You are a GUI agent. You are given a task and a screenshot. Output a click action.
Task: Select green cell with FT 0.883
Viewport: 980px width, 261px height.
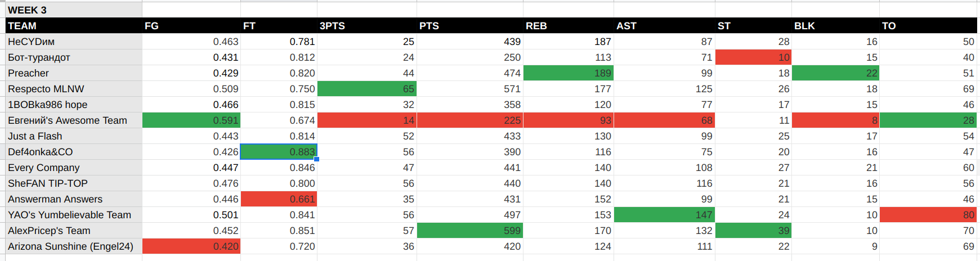click(x=279, y=152)
